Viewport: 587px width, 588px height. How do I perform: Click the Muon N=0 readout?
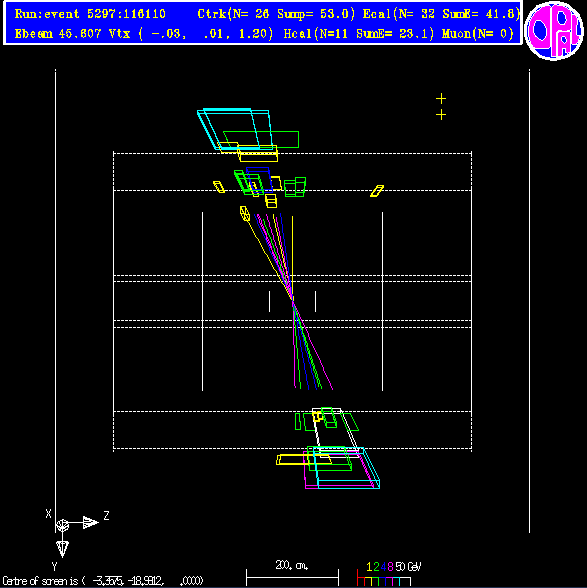[478, 34]
